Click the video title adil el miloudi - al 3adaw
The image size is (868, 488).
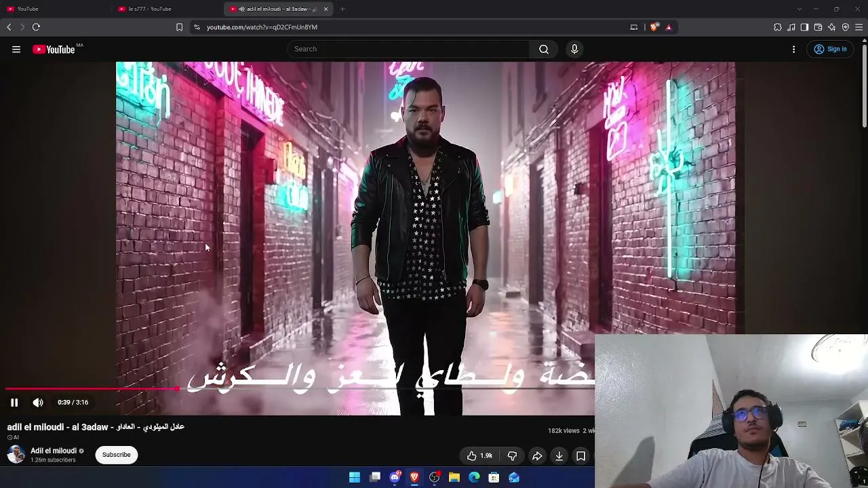coord(96,427)
